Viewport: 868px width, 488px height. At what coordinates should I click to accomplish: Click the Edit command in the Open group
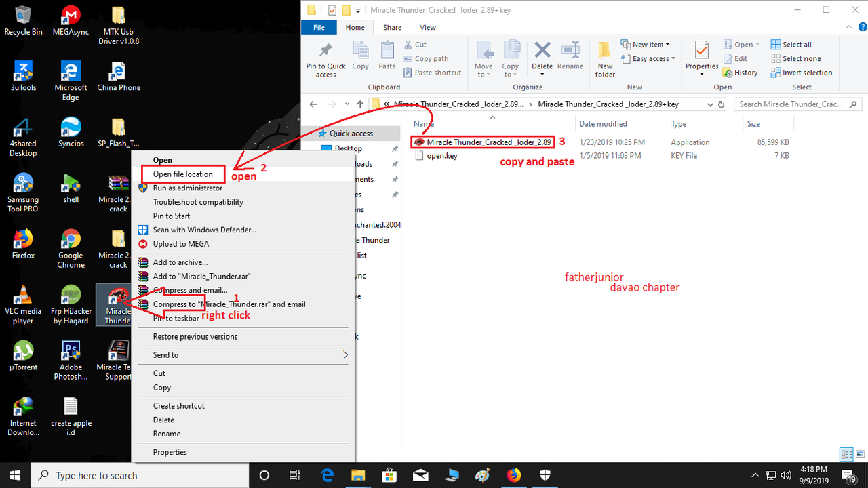pyautogui.click(x=735, y=59)
